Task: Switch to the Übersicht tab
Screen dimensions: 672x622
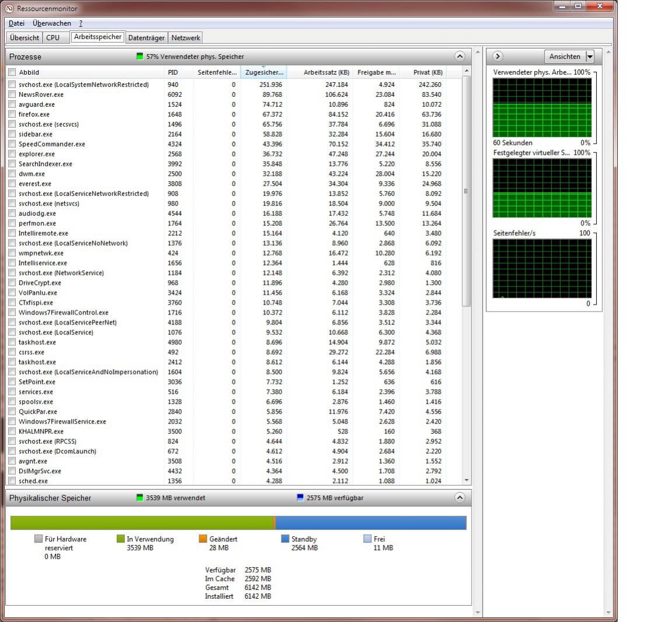Action: (25, 38)
